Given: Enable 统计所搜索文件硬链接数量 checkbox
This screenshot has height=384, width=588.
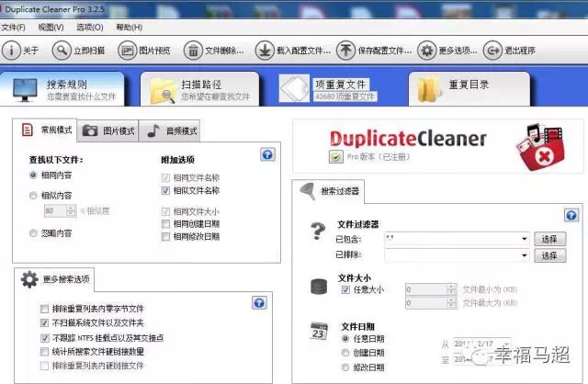Looking at the screenshot, I should coord(44,351).
